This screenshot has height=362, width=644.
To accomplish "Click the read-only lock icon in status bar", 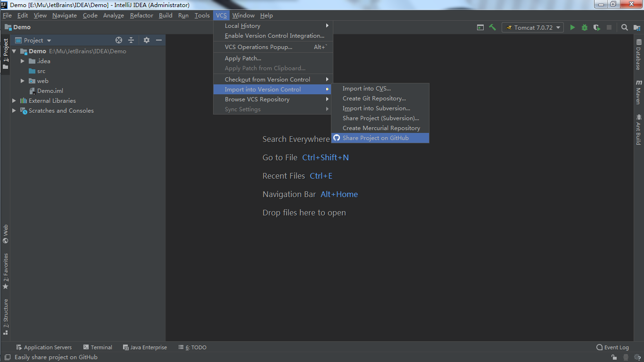I will coord(614,357).
